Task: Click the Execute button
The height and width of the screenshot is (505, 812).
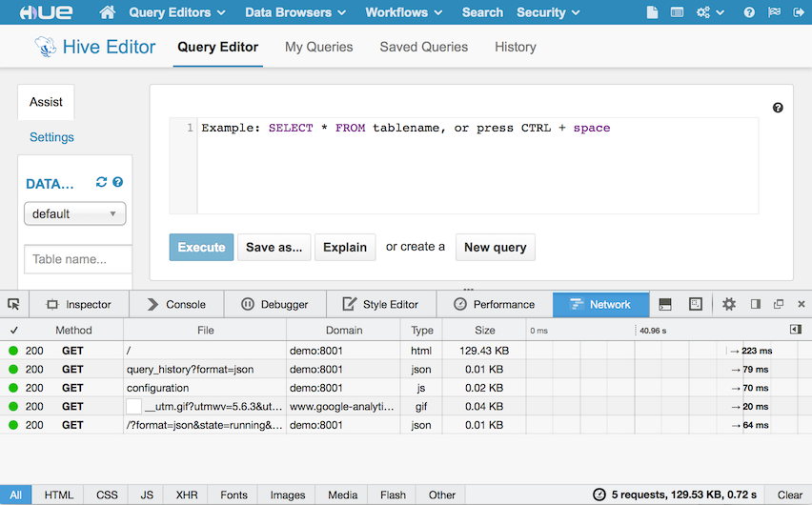Action: pyautogui.click(x=201, y=247)
